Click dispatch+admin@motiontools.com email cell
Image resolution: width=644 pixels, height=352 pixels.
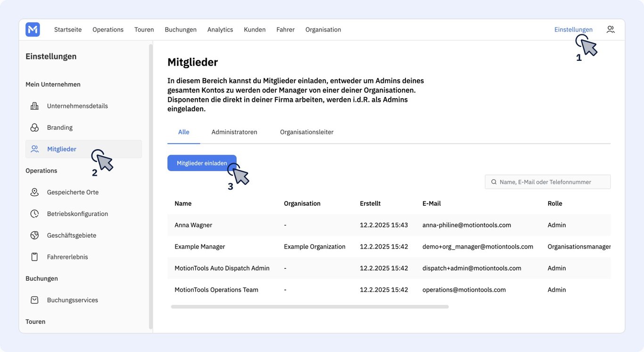pos(472,268)
